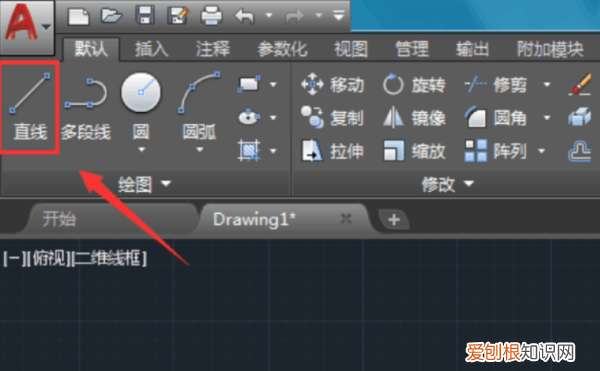Click the 旋转 rotate tool
Image resolution: width=600 pixels, height=371 pixels.
(414, 84)
